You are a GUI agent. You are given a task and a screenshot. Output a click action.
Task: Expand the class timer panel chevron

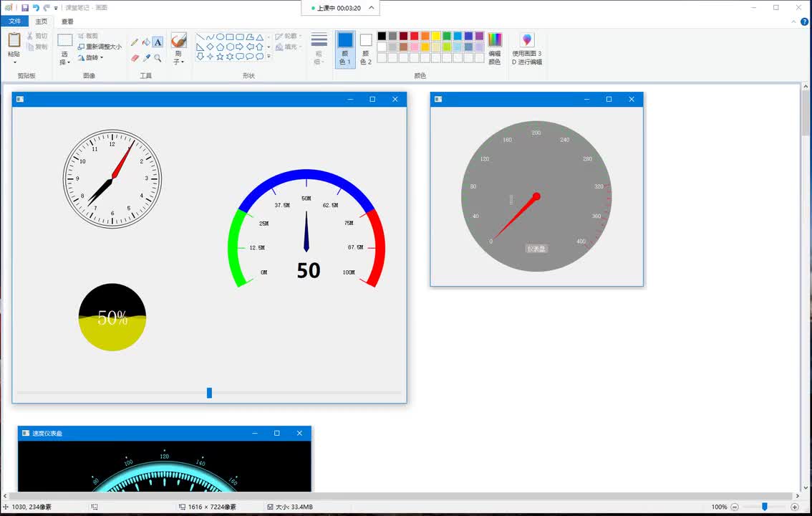[x=372, y=8]
